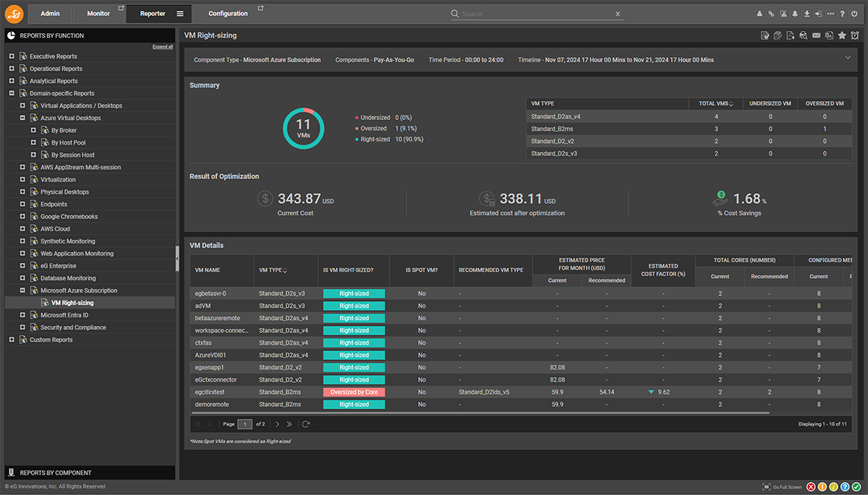The image size is (868, 495).
Task: Open the Reports By Component panel
Action: point(90,473)
